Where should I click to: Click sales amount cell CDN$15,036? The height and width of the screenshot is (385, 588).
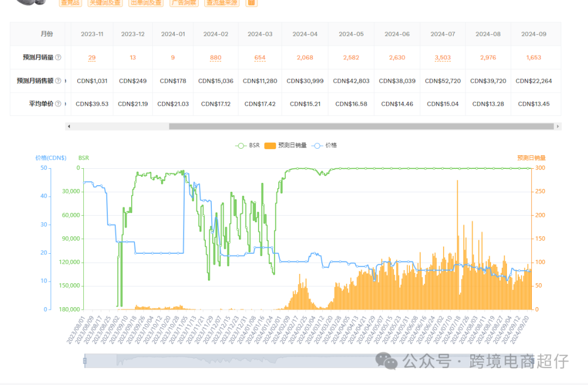tap(216, 81)
